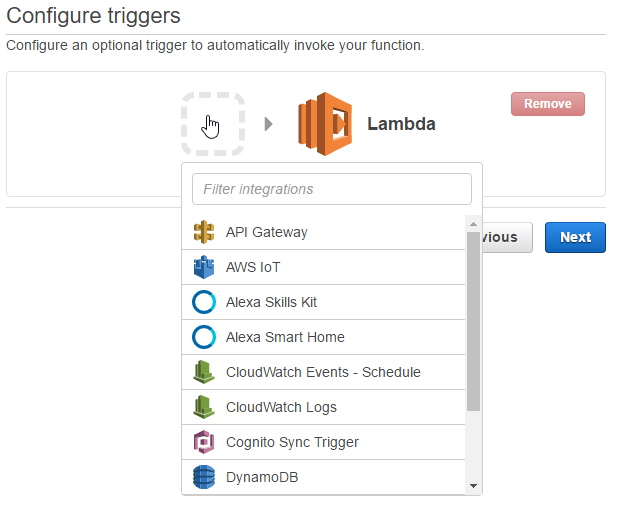Choose Alexa Smart Home trigger
Screen dimensions: 622x509
point(323,337)
